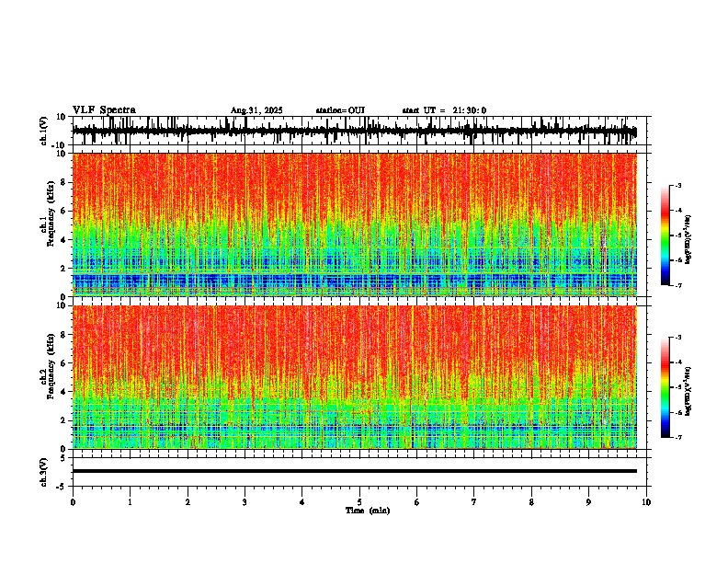The height and width of the screenshot is (563, 728).
Task: Click the 'VLF Spectra' plot title
Action: 104,110
